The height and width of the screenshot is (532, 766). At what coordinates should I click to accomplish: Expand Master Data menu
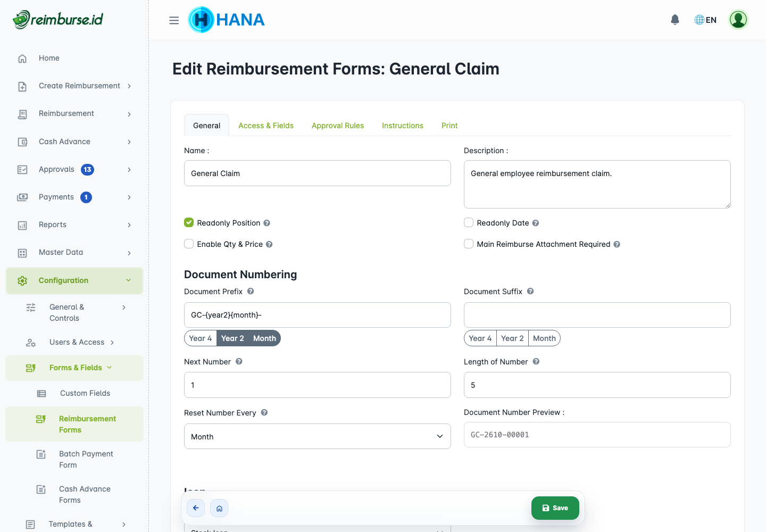[74, 252]
